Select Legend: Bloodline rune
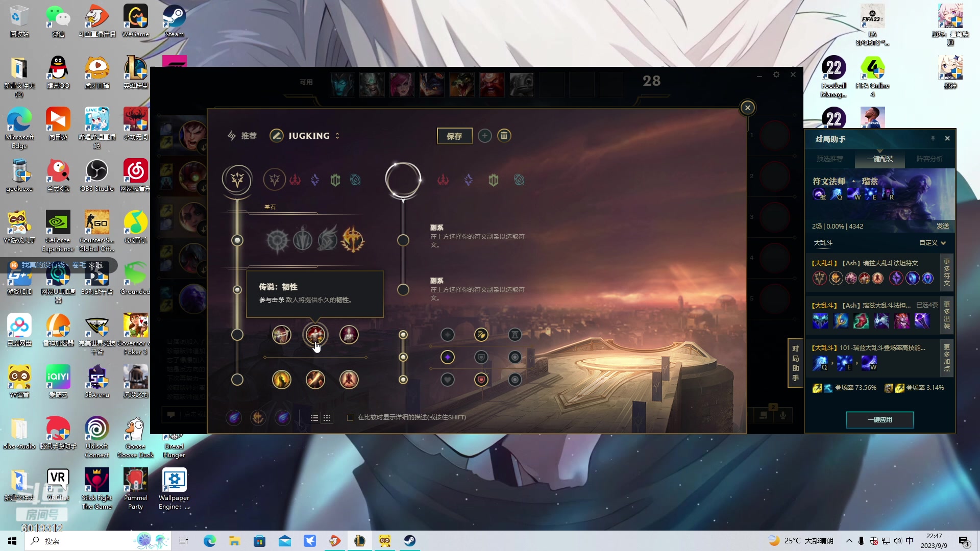 (x=349, y=335)
